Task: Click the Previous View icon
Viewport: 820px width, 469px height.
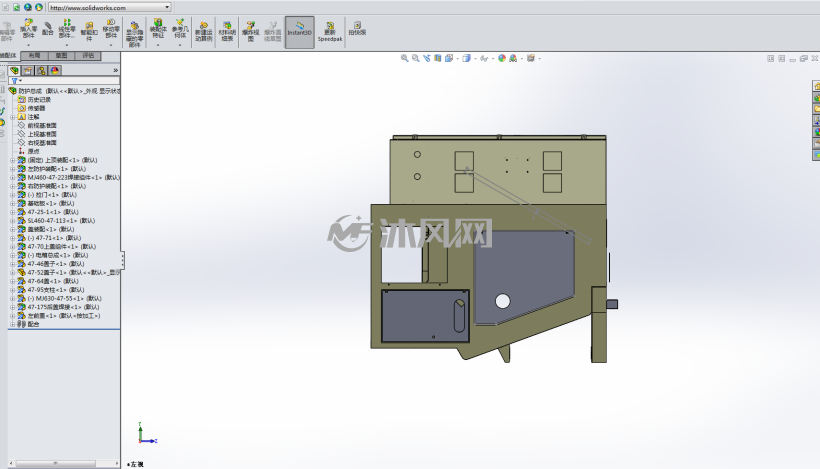Action: click(x=427, y=58)
